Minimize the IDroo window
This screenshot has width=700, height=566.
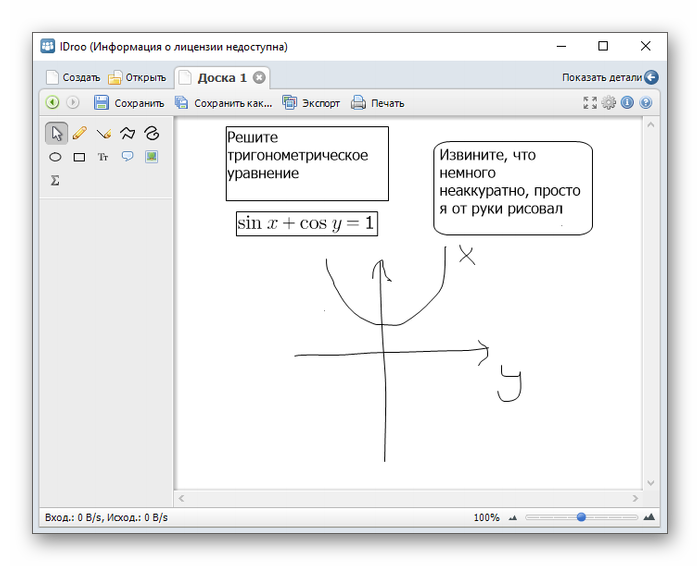click(x=561, y=46)
